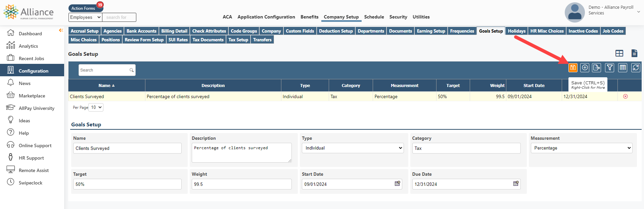The height and width of the screenshot is (209, 644).
Task: Change the Per Page dropdown value
Action: [x=96, y=108]
